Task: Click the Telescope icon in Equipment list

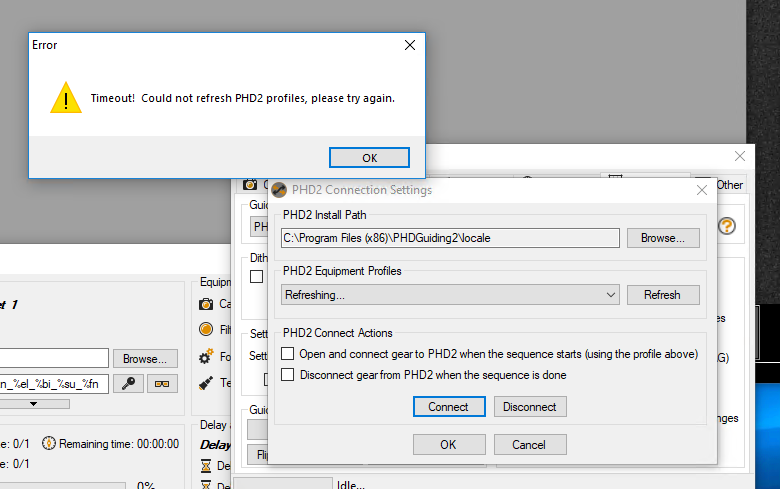Action: [206, 383]
